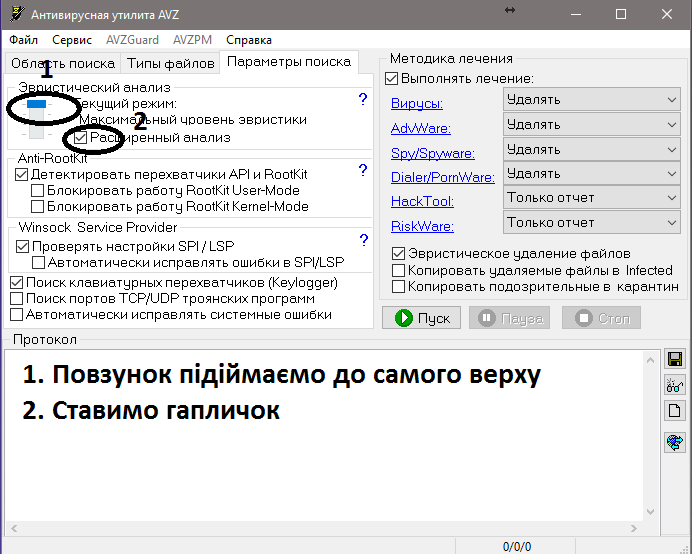Open the 'Сервис' menu
The width and height of the screenshot is (692, 554).
pos(72,40)
